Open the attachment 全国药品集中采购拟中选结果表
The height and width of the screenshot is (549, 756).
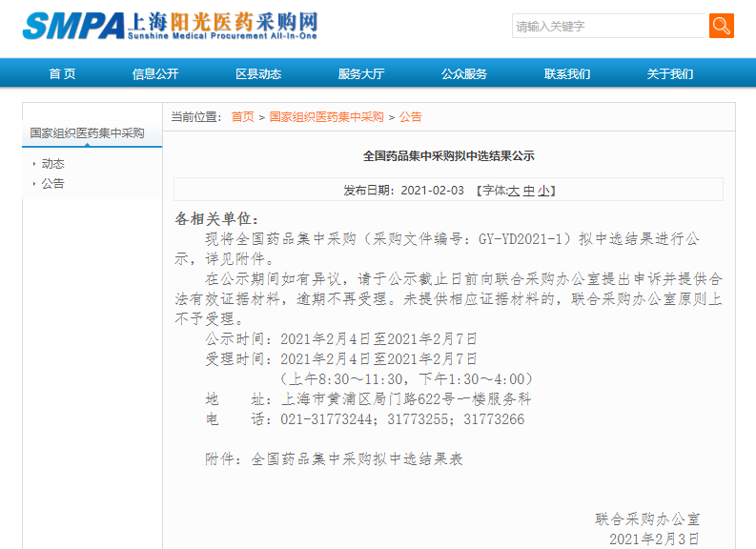coord(358,458)
